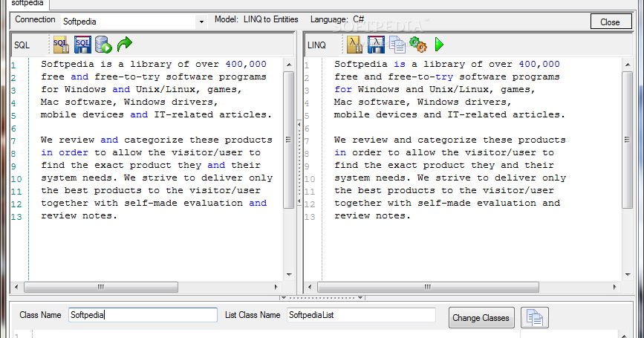Click 'Mac software, Windows drivers,' in SQL editor
Image resolution: width=644 pixels, height=338 pixels.
129,102
